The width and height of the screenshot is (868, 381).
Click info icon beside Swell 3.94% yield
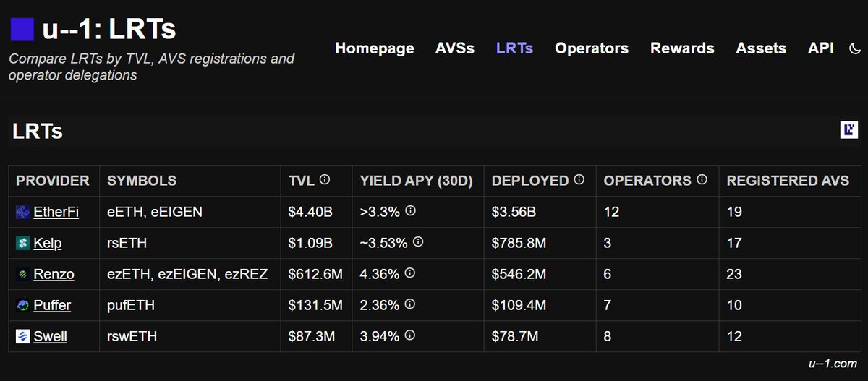pos(410,335)
